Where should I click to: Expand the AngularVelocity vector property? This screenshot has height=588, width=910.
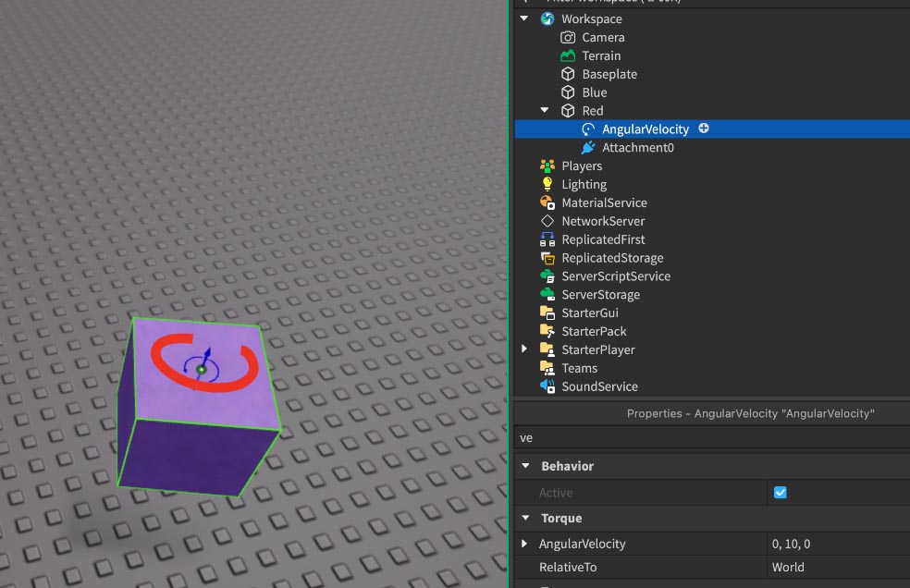click(524, 544)
